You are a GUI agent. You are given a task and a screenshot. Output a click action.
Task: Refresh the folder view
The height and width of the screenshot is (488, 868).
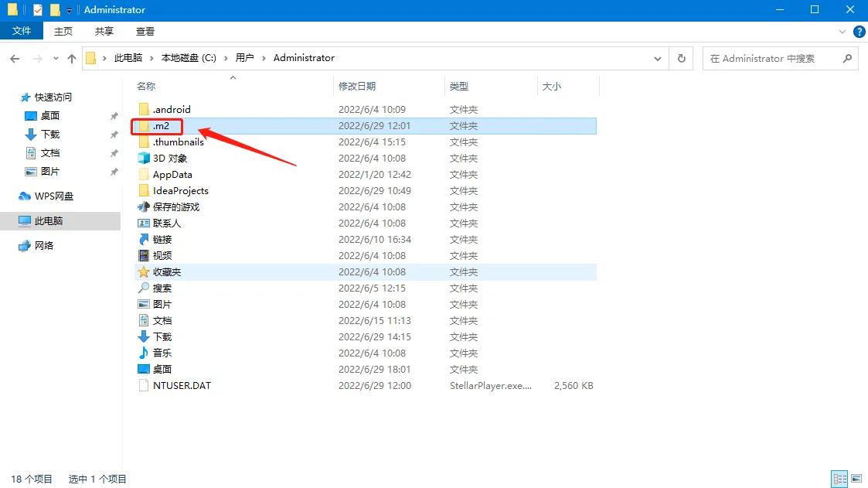[679, 58]
